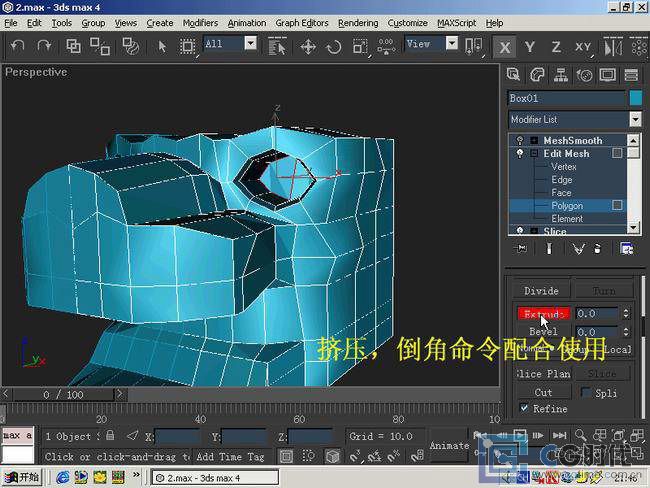The width and height of the screenshot is (650, 488).
Task: Open the MAXScript menu
Action: (456, 23)
